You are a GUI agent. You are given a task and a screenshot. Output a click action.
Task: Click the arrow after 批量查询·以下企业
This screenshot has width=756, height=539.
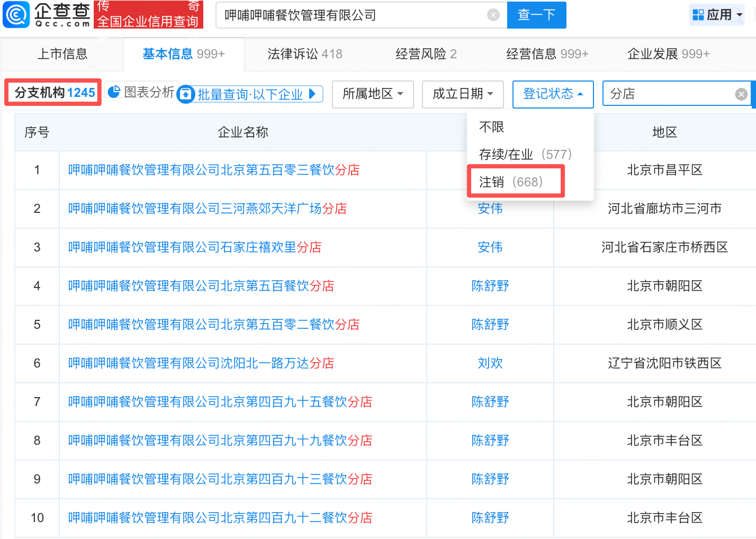(312, 94)
